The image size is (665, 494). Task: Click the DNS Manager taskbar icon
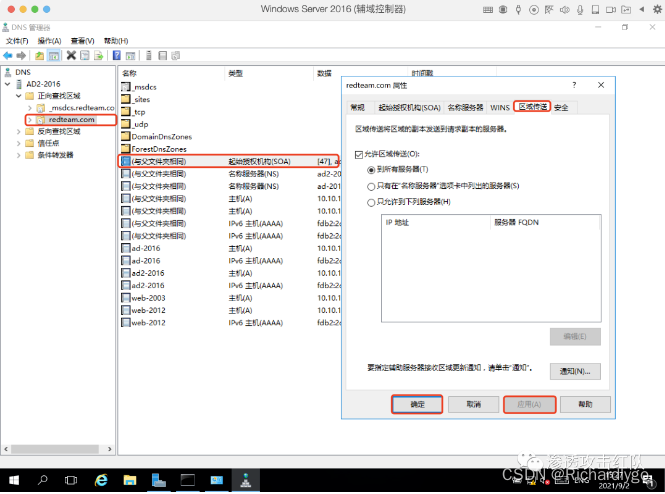coord(246,480)
